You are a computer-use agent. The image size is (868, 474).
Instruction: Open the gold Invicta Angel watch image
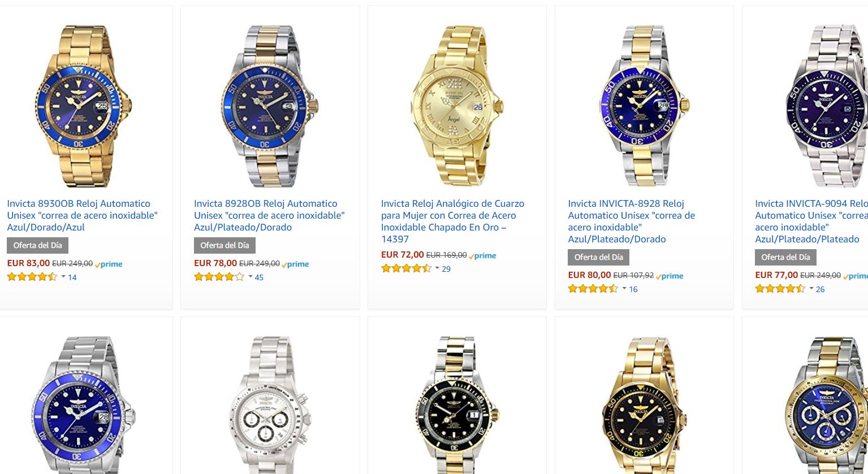457,106
